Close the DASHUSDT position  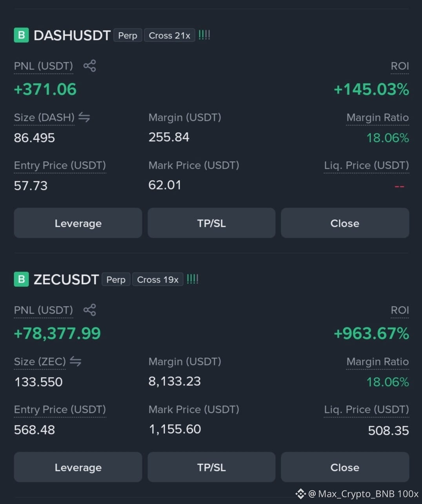point(345,223)
